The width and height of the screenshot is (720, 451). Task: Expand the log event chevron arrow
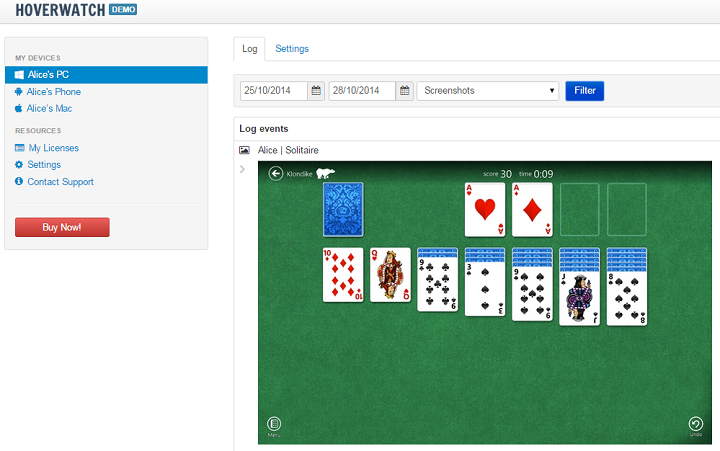(242, 169)
